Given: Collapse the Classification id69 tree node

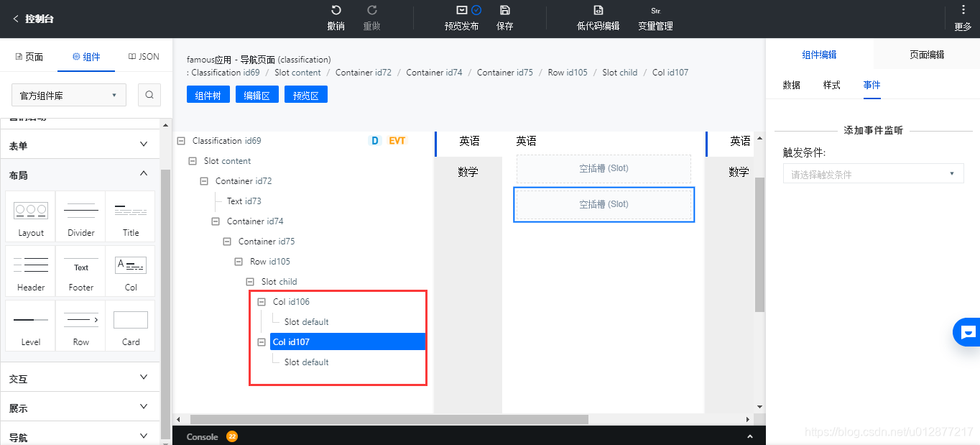Looking at the screenshot, I should coord(181,141).
